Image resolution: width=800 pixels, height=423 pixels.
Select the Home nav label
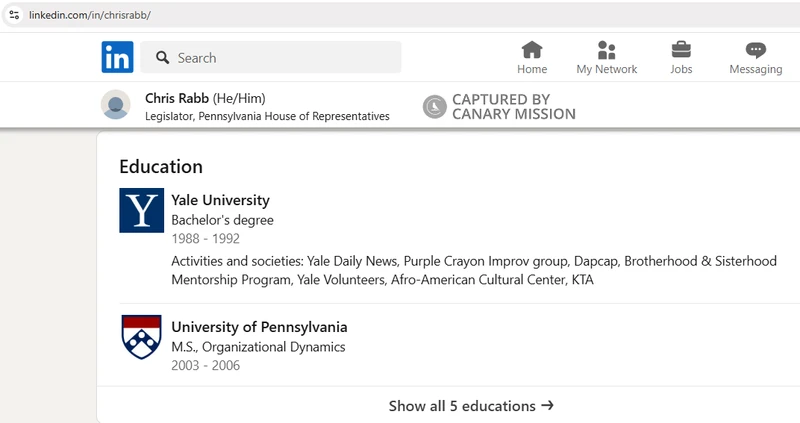tap(532, 69)
